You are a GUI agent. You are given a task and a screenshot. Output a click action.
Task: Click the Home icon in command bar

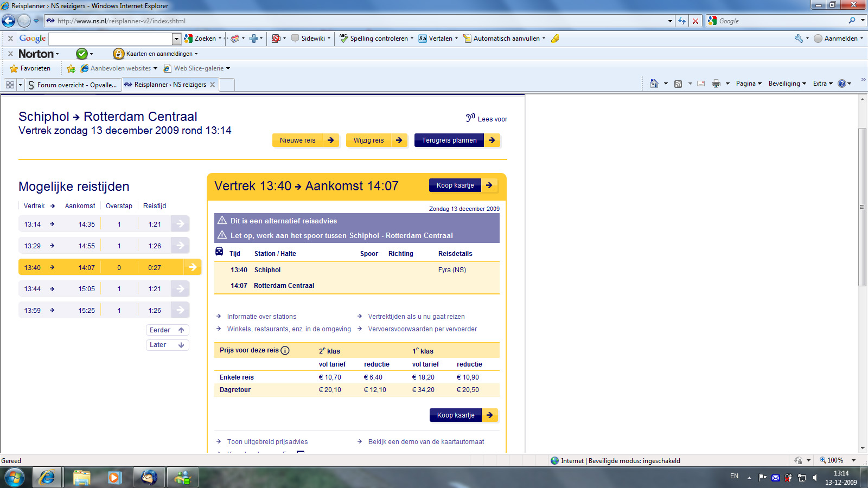(x=654, y=84)
